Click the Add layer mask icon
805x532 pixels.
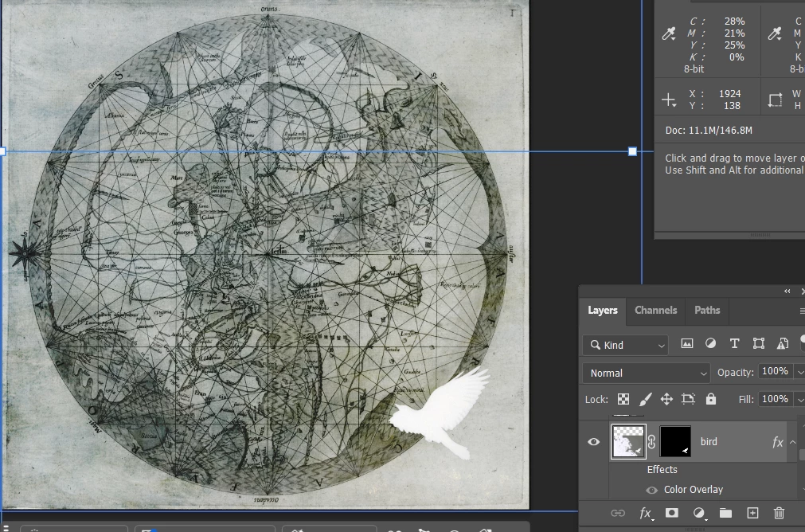tap(671, 513)
